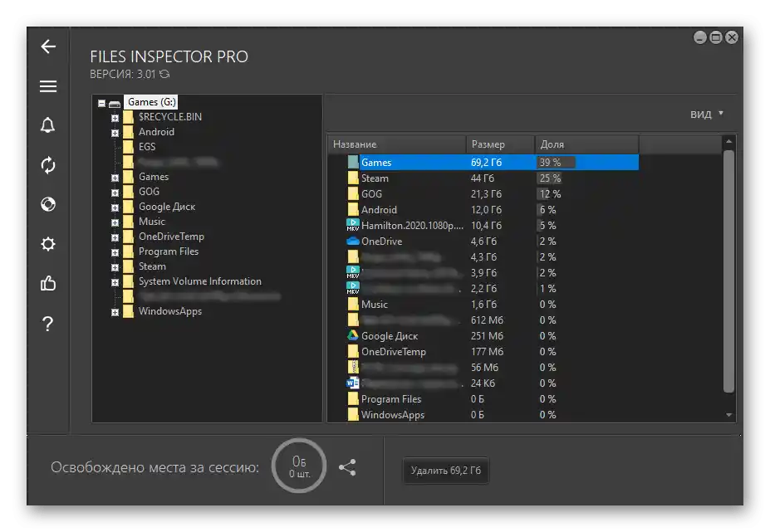Expand the Music tree folder

pyautogui.click(x=115, y=222)
